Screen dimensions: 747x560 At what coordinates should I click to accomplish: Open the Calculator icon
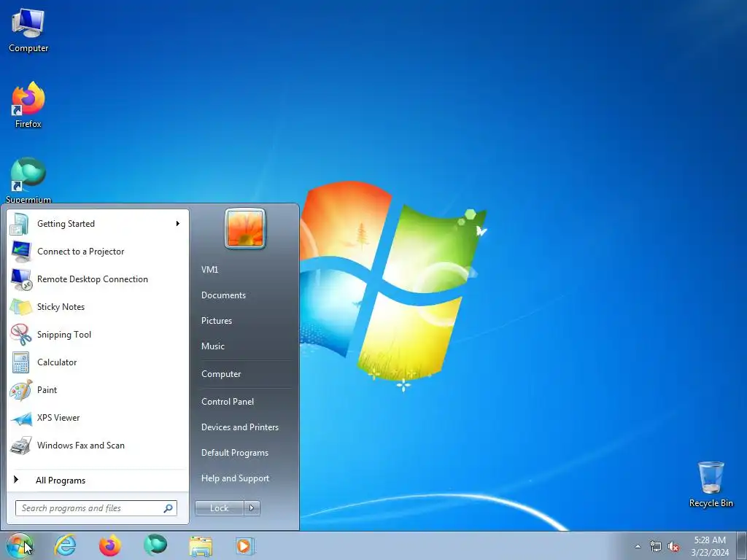pyautogui.click(x=21, y=362)
